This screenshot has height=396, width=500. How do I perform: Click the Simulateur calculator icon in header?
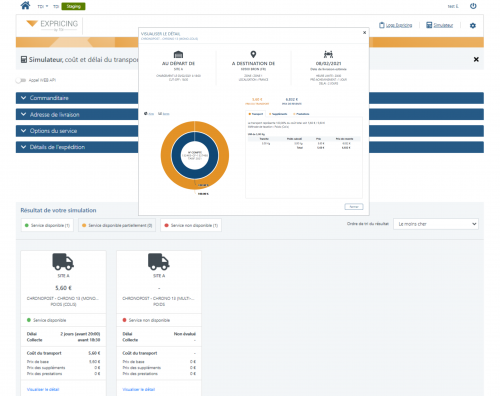(x=429, y=25)
